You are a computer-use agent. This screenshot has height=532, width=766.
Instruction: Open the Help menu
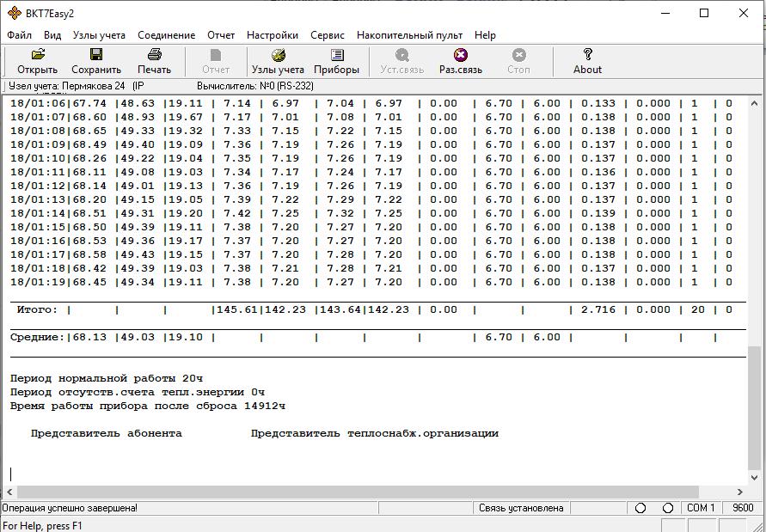[484, 35]
